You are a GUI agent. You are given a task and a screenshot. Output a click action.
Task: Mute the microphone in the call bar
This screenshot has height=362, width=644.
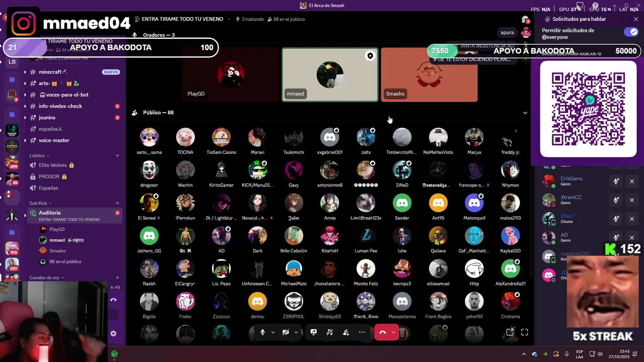click(x=262, y=332)
